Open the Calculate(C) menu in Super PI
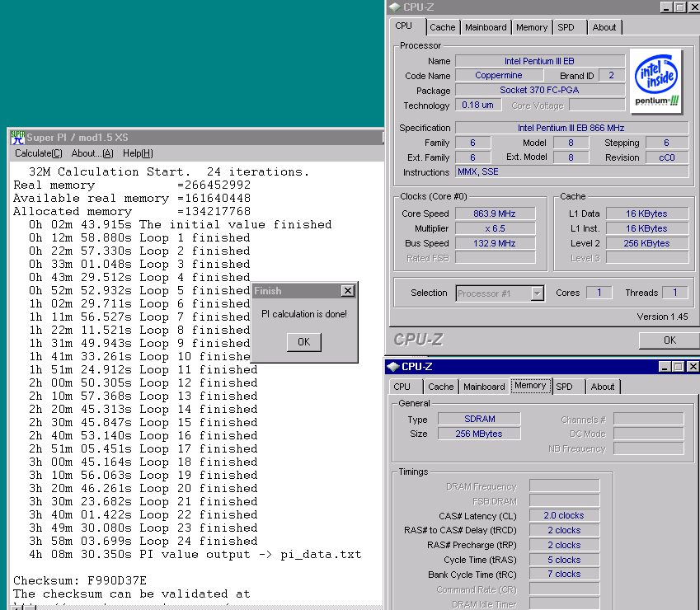The height and width of the screenshot is (610, 700). tap(39, 153)
